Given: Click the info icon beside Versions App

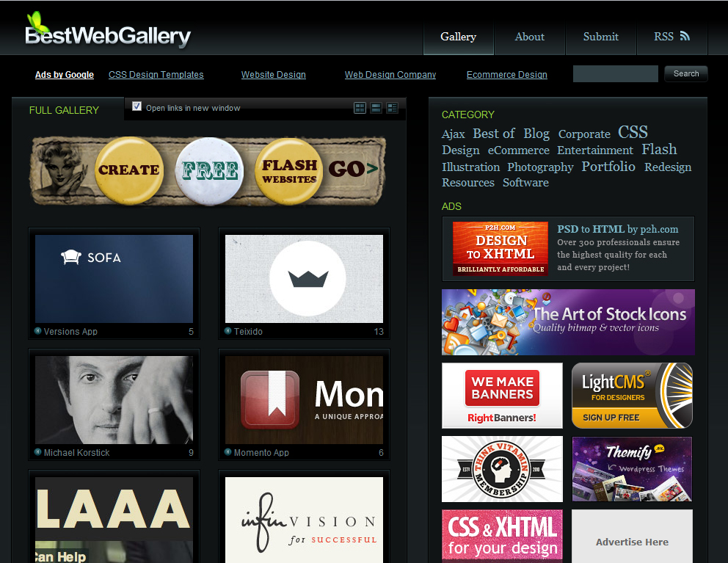Looking at the screenshot, I should point(38,331).
